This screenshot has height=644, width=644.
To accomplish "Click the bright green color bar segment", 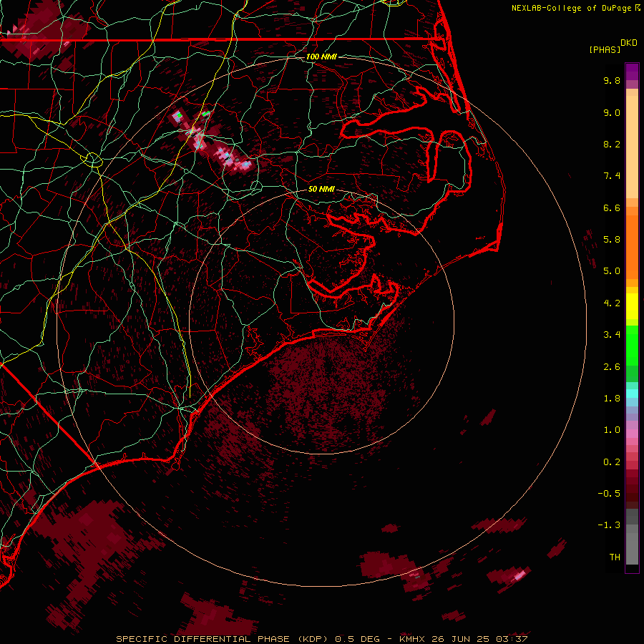I will (632, 346).
